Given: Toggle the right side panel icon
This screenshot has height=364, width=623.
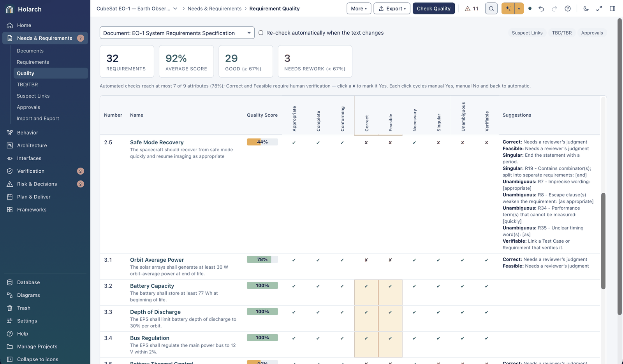Looking at the screenshot, I should 612,9.
